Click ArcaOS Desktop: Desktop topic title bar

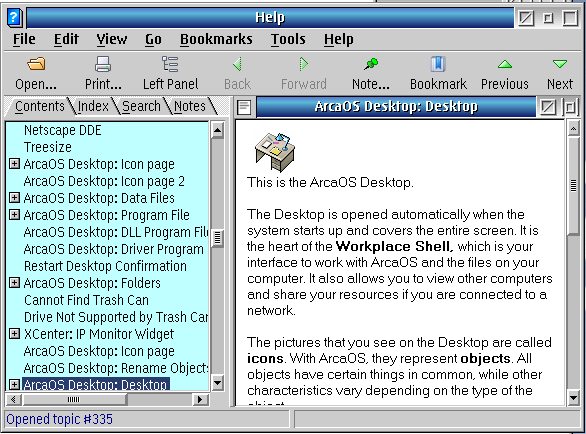coord(396,107)
